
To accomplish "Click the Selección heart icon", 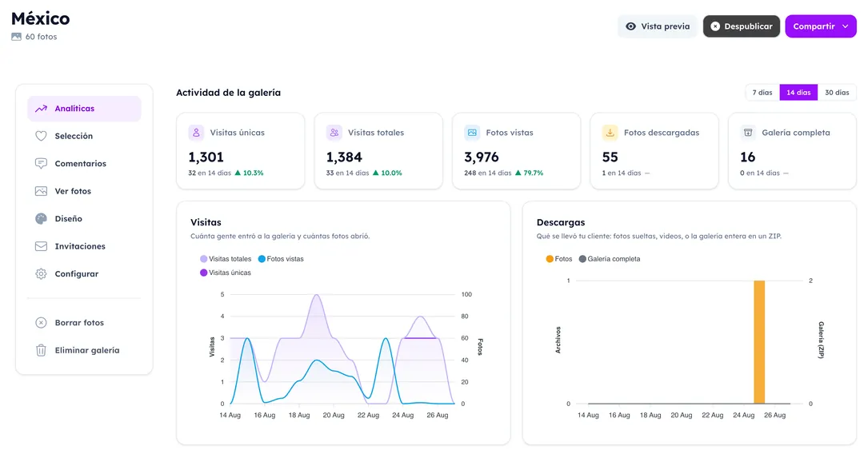I will click(41, 136).
